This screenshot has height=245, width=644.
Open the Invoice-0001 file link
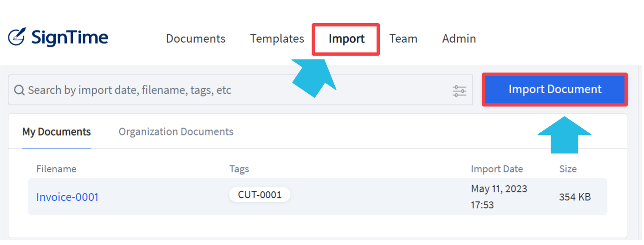pyautogui.click(x=67, y=197)
